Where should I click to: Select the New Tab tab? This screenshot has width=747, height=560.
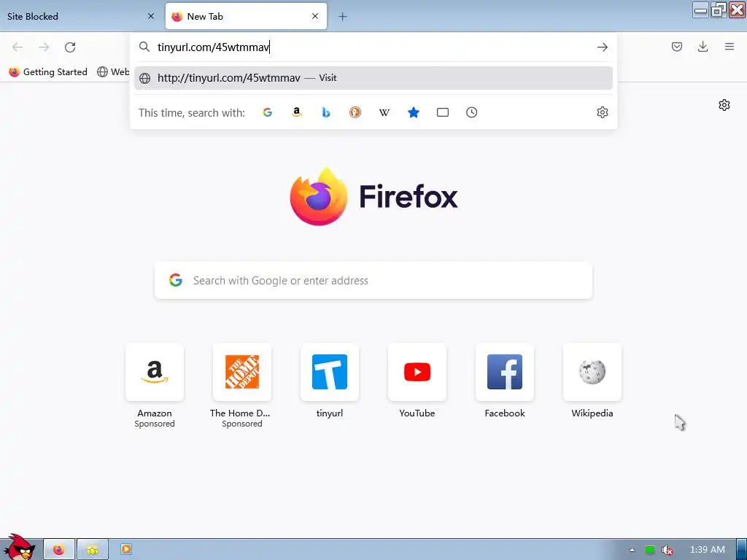(246, 16)
